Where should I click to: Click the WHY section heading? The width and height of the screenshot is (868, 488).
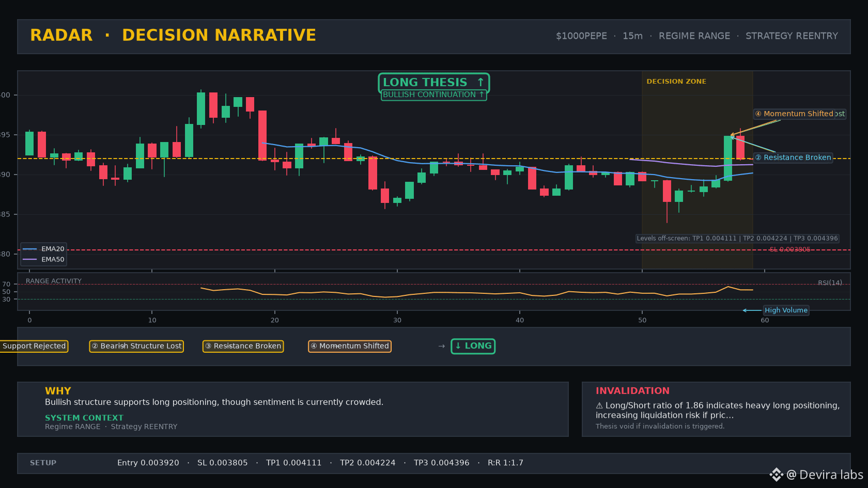pos(58,391)
